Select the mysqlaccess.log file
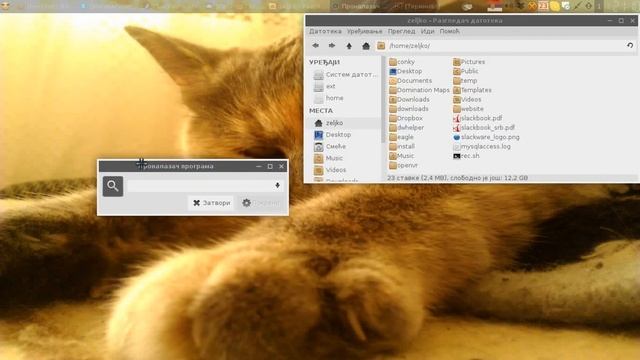The height and width of the screenshot is (360, 640). pos(482,146)
